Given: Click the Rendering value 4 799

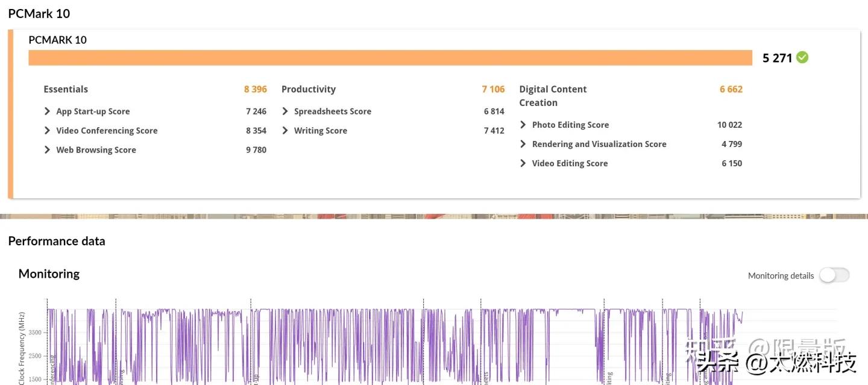Looking at the screenshot, I should (x=732, y=144).
